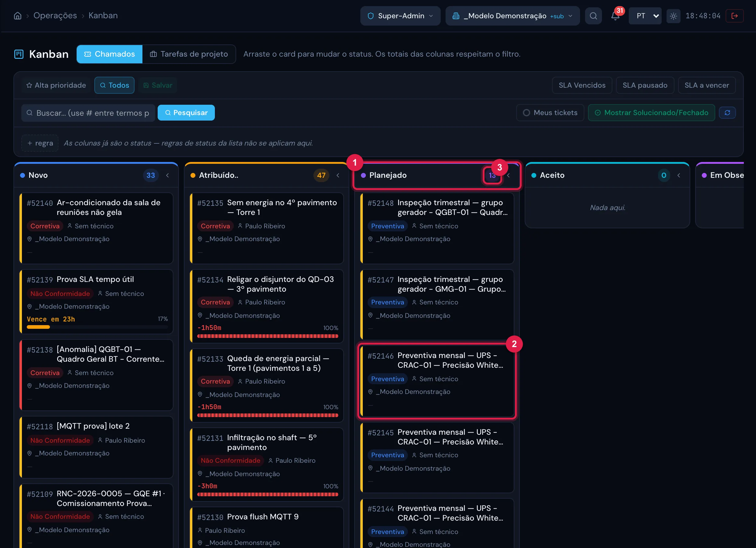Click Salvar filter button

point(158,85)
